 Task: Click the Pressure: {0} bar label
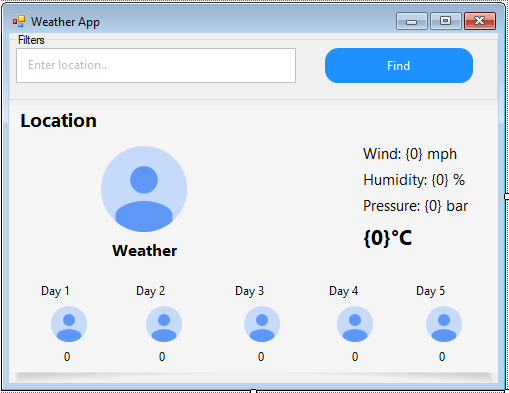[x=416, y=206]
